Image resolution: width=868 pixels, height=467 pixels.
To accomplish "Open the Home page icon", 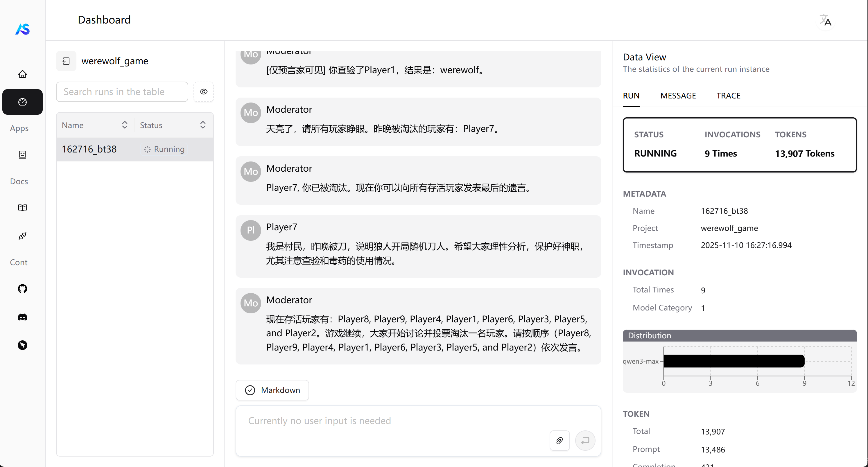I will pos(23,74).
